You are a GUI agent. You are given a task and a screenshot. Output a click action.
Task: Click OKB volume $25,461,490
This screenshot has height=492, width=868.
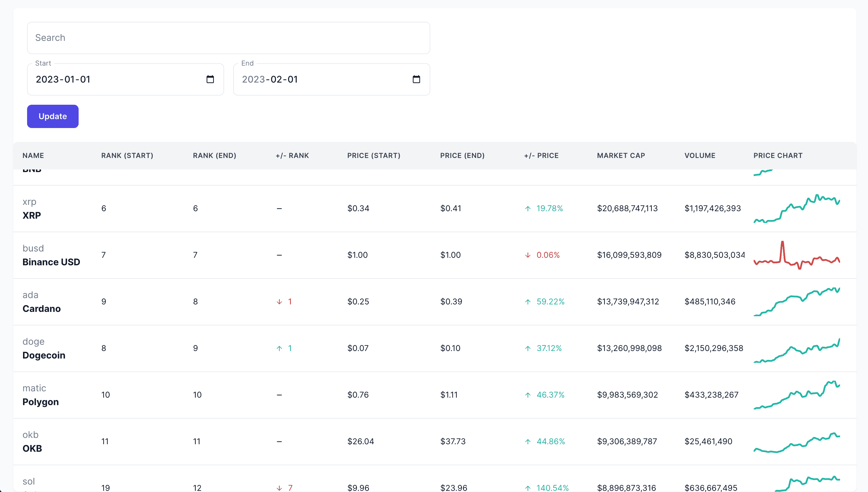point(708,442)
